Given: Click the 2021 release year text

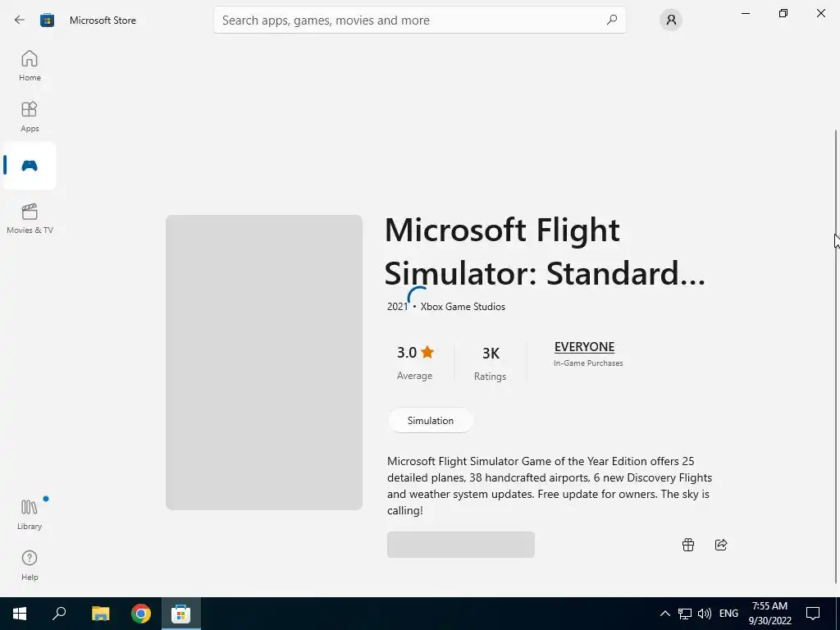Looking at the screenshot, I should click(x=398, y=307).
